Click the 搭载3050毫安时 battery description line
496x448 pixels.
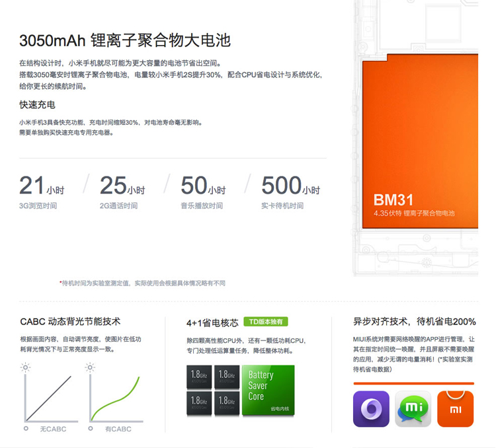coord(171,75)
